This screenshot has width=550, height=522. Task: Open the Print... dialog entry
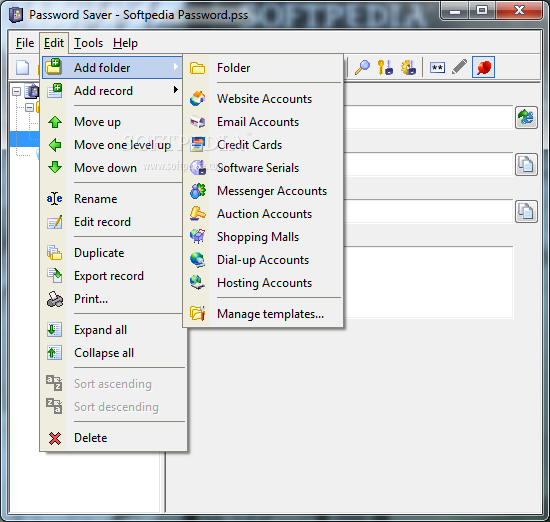tap(112, 299)
